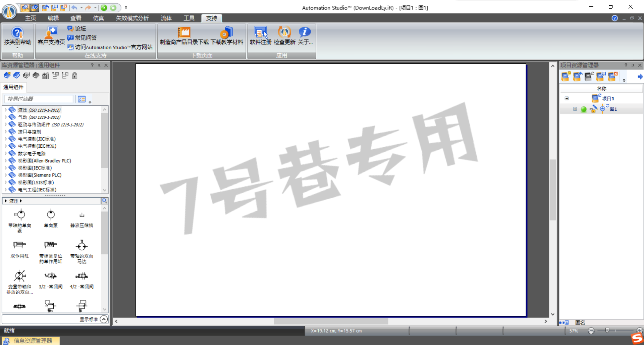
Task: Click the undo arrow in quick access bar
Action: point(74,7)
